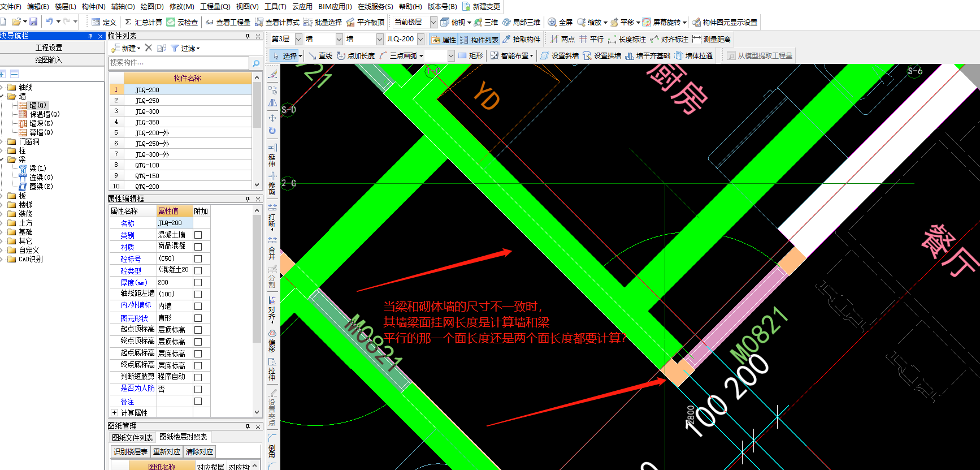Click 局部三维 partial 3D view
Image resolution: width=980 pixels, height=470 pixels.
click(x=521, y=22)
